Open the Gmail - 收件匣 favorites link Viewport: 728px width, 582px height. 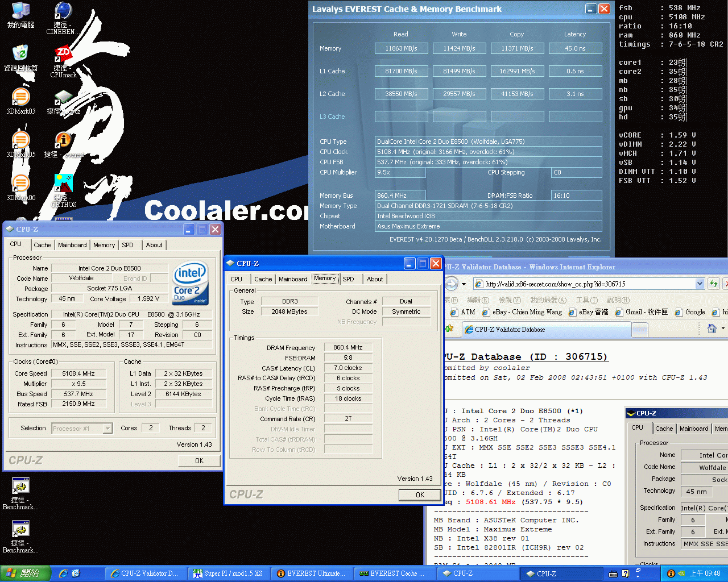[x=642, y=312]
